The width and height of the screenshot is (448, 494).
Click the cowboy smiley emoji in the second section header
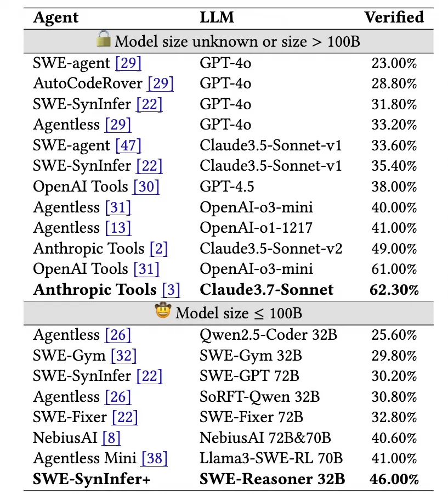tap(163, 310)
